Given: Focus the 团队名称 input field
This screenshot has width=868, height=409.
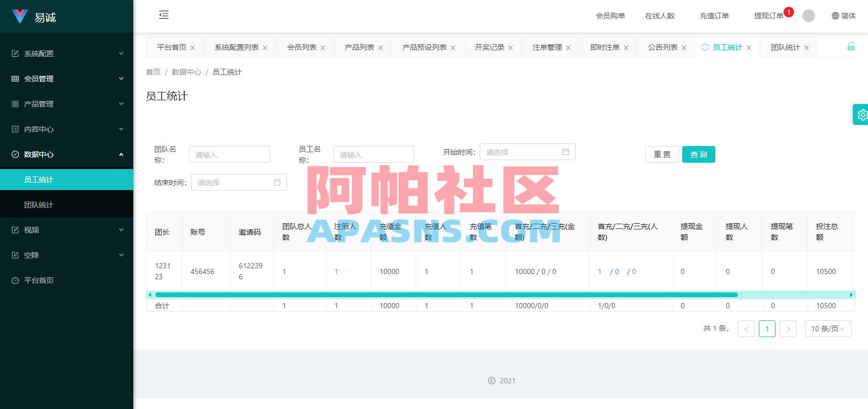Looking at the screenshot, I should [229, 154].
